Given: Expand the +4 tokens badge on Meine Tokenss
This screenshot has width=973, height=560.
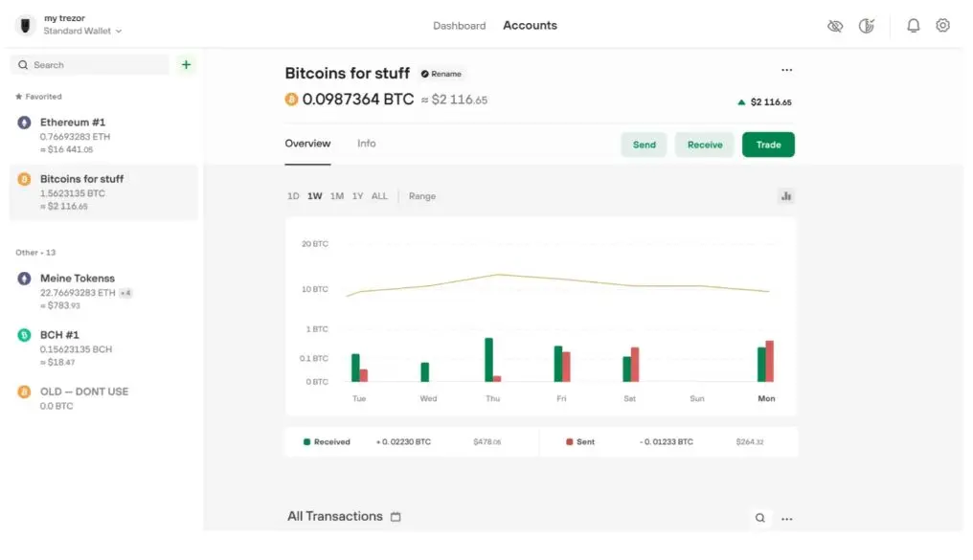Looking at the screenshot, I should pyautogui.click(x=125, y=293).
